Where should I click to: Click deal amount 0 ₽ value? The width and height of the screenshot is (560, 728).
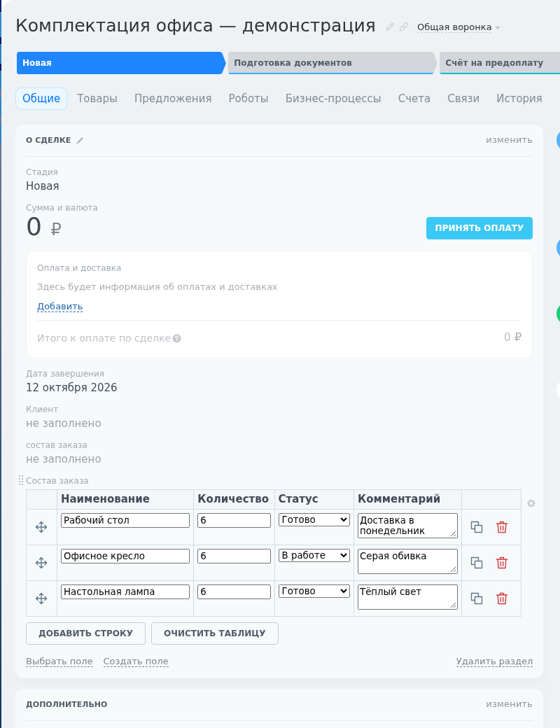[x=43, y=227]
